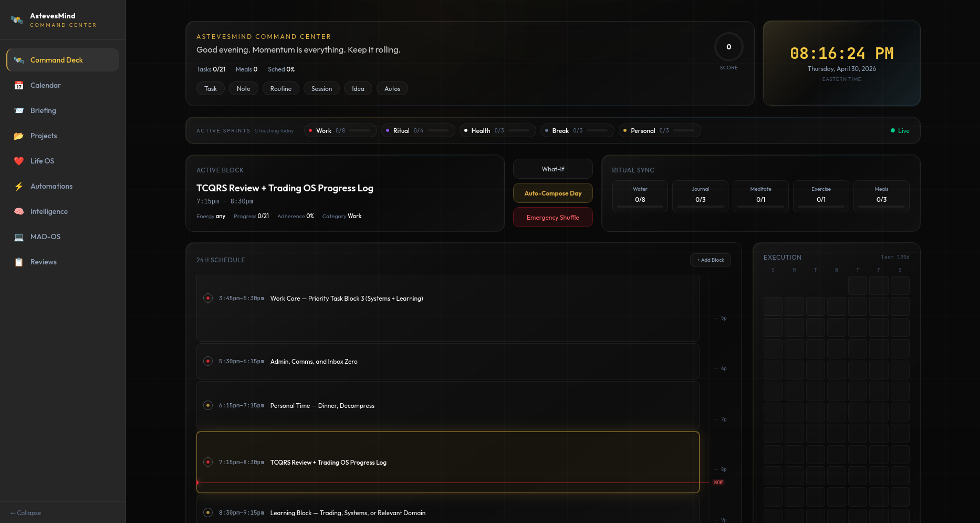Click the 'last 120d' execution label
Screen dimensions: 980x523
coord(895,258)
